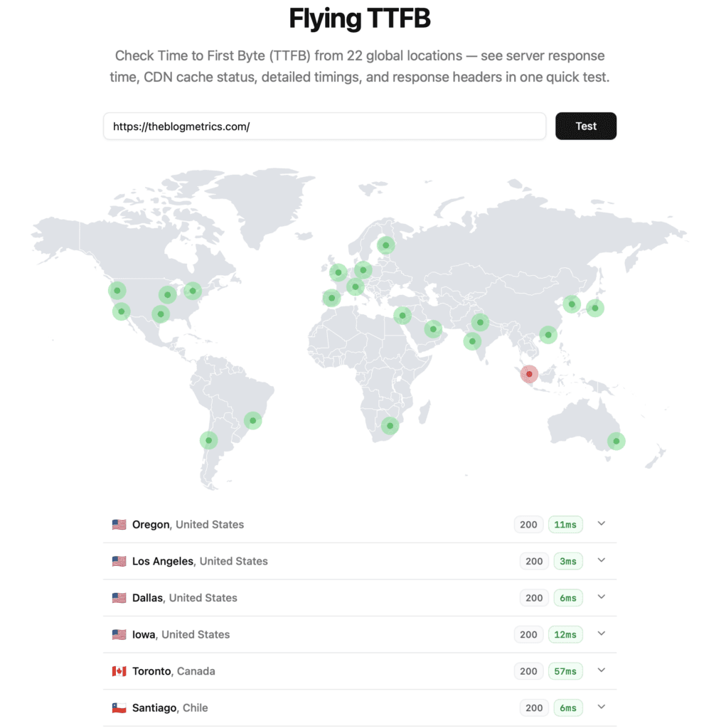Click inside the URL input field
This screenshot has width=726, height=728.
tap(324, 126)
